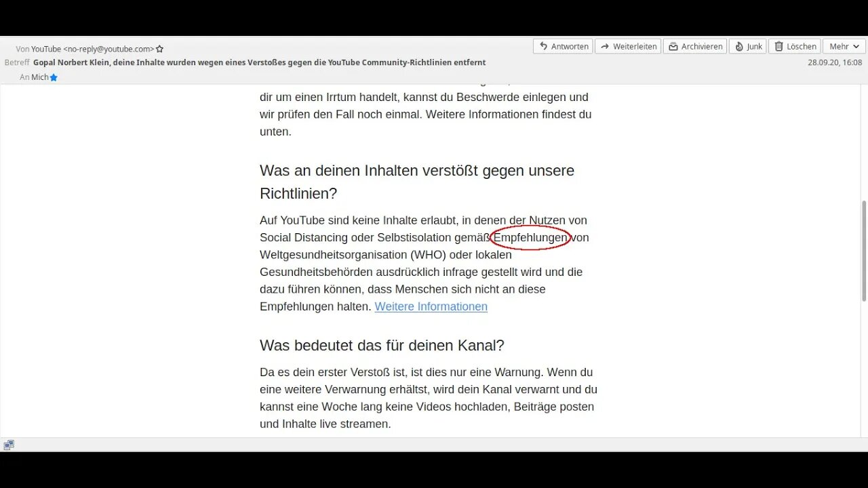Viewport: 868px width, 488px height.
Task: Star the YouTube sender contact
Action: 159,49
